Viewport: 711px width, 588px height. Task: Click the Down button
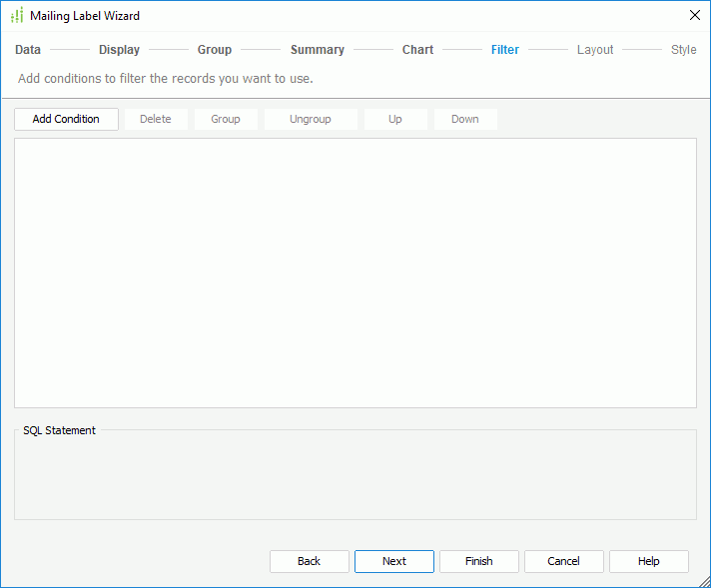click(465, 119)
